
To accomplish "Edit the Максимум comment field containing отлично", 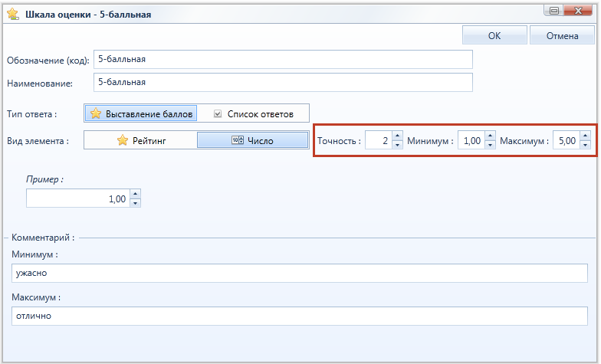I will click(299, 316).
